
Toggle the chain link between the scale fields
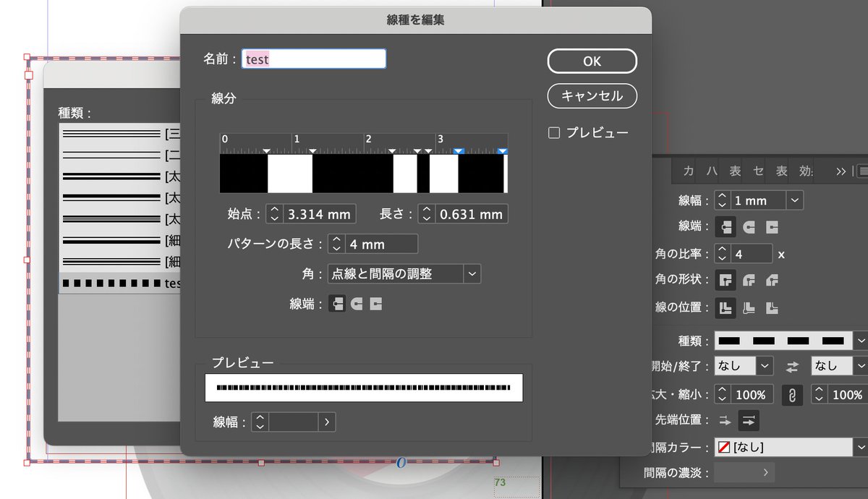point(792,394)
